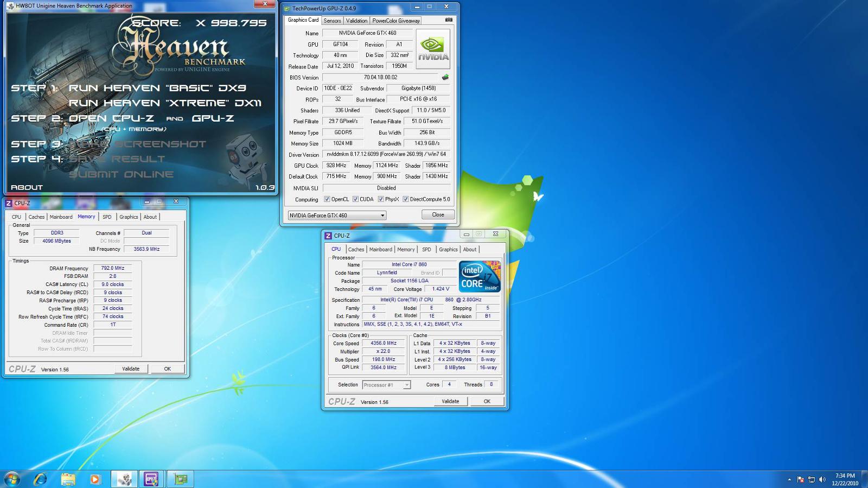Open Graphics tab in CPU-Z CPU window
868x488 pixels.
448,250
